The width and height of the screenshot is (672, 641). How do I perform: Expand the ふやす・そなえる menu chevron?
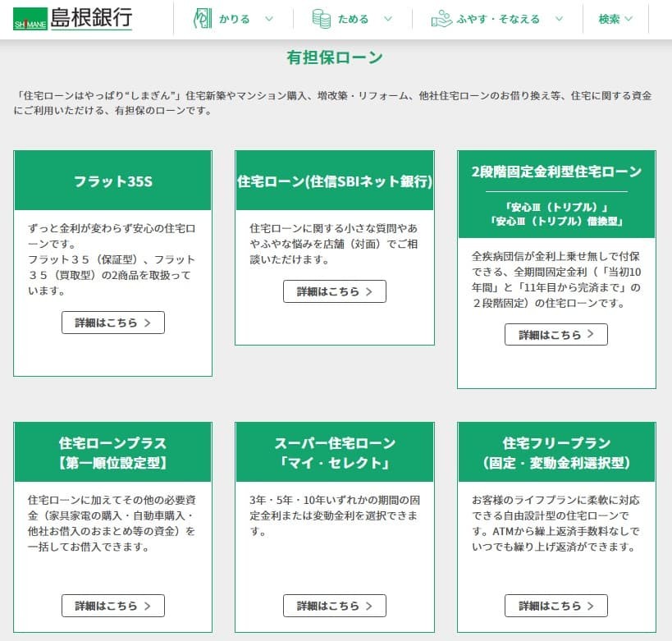click(559, 19)
